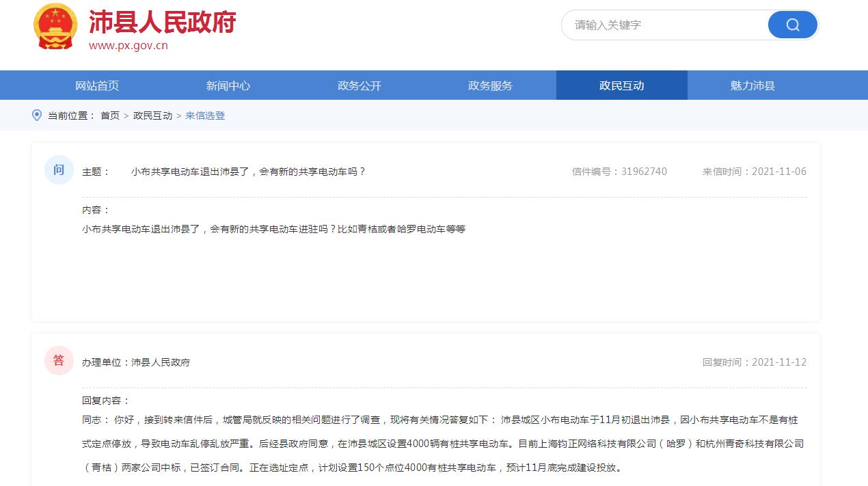Image resolution: width=868 pixels, height=486 pixels.
Task: Click the red 答 answer badge
Action: tap(59, 361)
